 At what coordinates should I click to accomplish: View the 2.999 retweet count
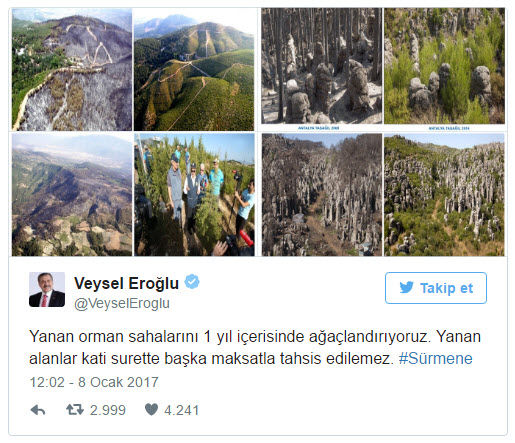pyautogui.click(x=108, y=410)
